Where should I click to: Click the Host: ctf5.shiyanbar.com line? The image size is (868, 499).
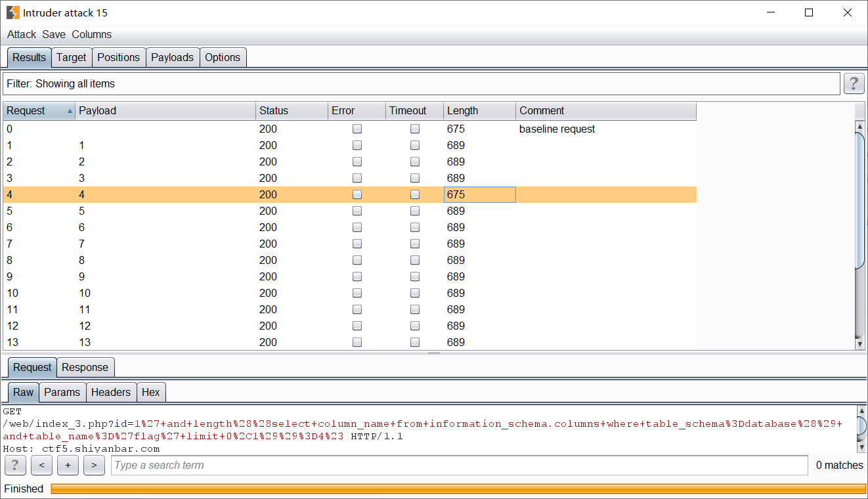(x=81, y=449)
